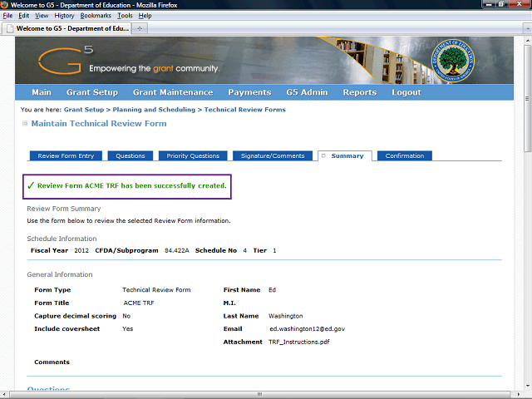The width and height of the screenshot is (532, 399).
Task: Click the horizontal scrollbar right arrow
Action: coord(519,394)
